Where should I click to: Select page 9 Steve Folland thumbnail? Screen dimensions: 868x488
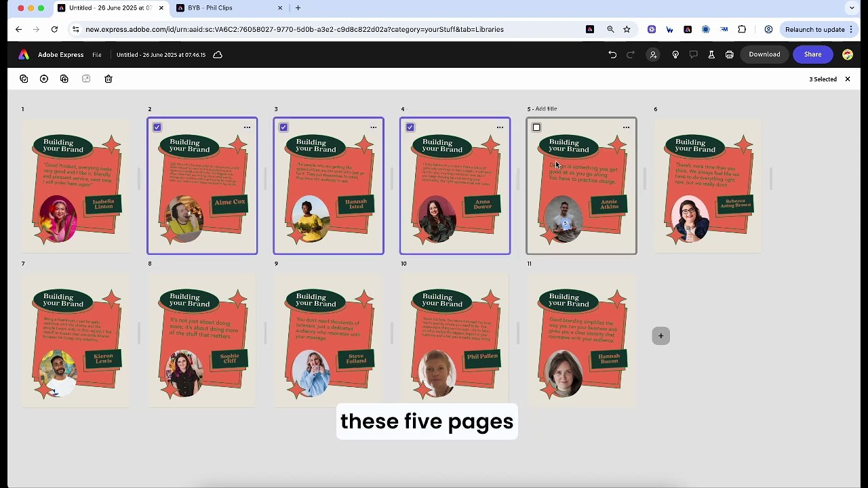[x=328, y=340]
